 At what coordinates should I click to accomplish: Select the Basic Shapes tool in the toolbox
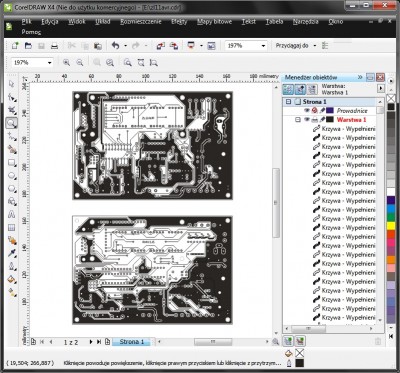pyautogui.click(x=12, y=201)
